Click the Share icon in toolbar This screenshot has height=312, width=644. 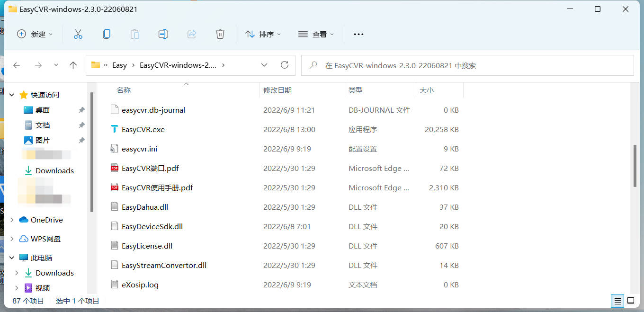coord(192,34)
